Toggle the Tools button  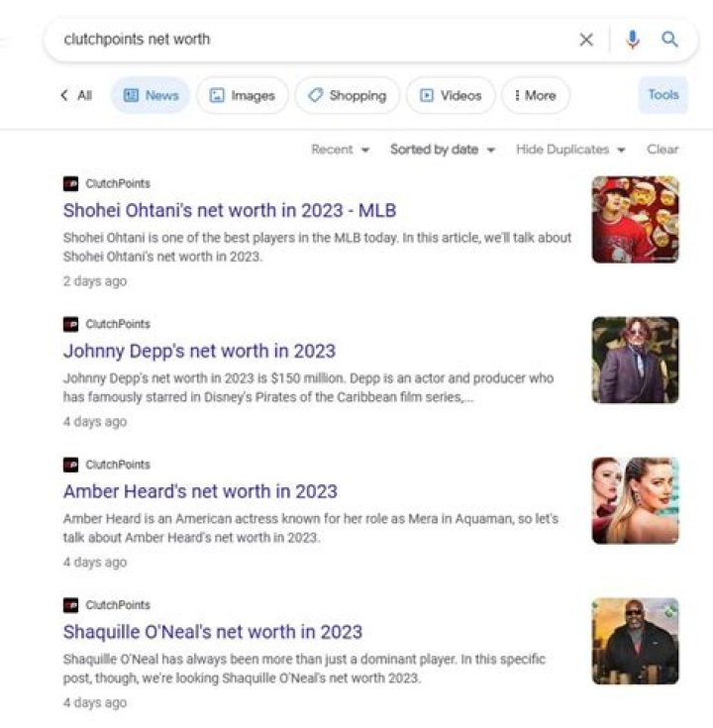click(x=663, y=95)
